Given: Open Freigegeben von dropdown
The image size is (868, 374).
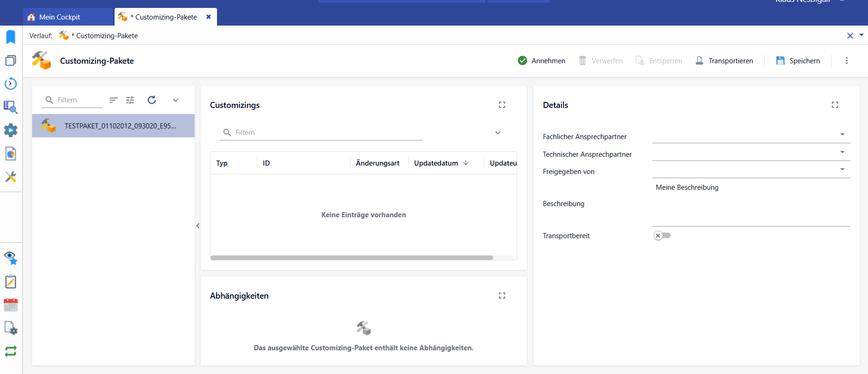Looking at the screenshot, I should pos(842,169).
